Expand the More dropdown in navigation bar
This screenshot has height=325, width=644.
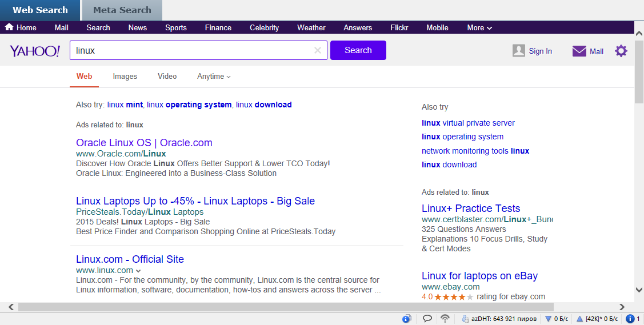click(x=479, y=27)
